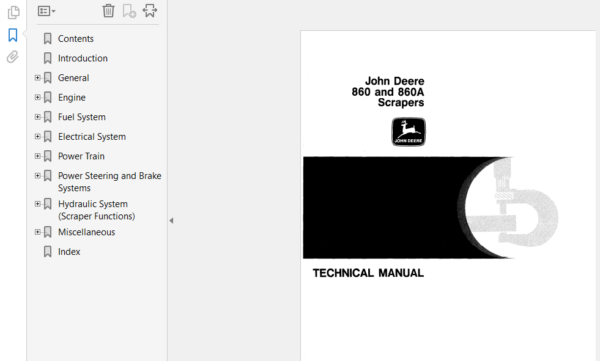This screenshot has height=361, width=600.
Task: Click the bookmark icon beside Fuel System
Action: (47, 117)
